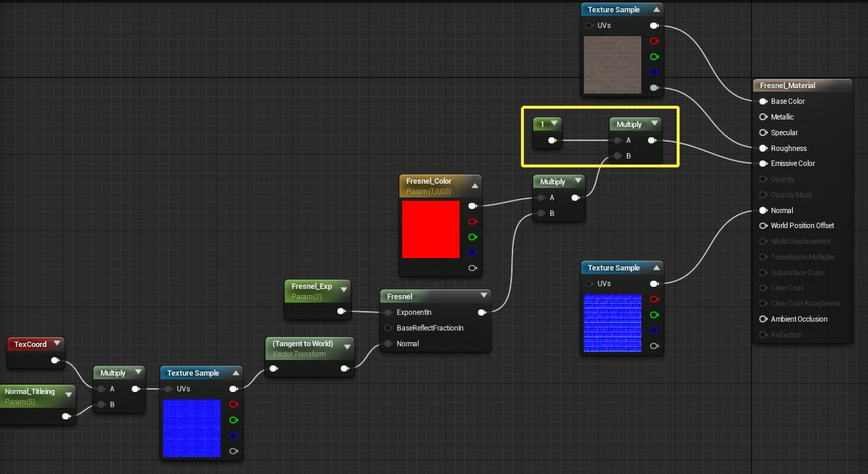Click the Base Color input pin on Fresnel_Material
This screenshot has height=474, width=868.
(x=763, y=101)
